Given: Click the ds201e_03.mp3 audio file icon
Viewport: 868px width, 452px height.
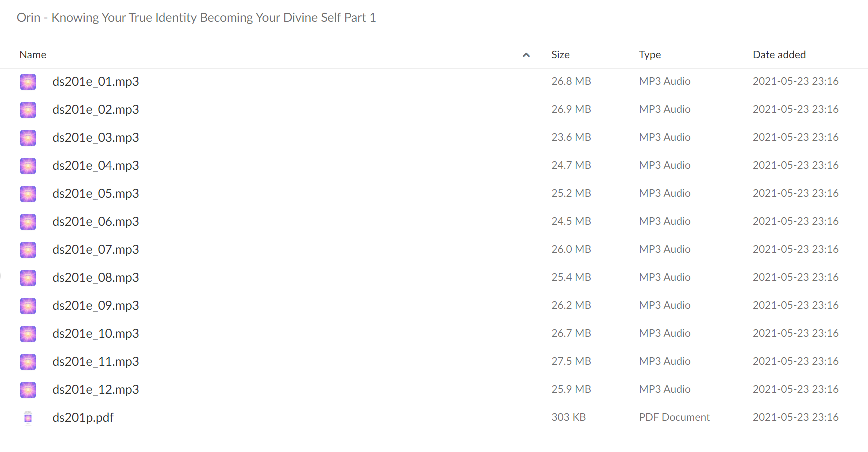Looking at the screenshot, I should (28, 138).
